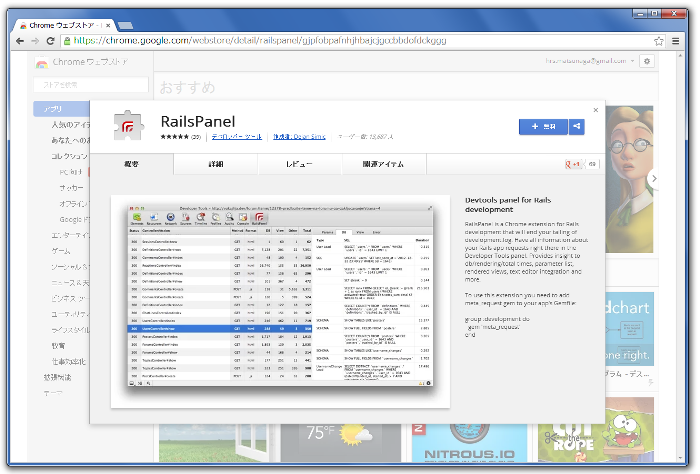Add RailsPanel with the blue plus button

click(x=543, y=127)
